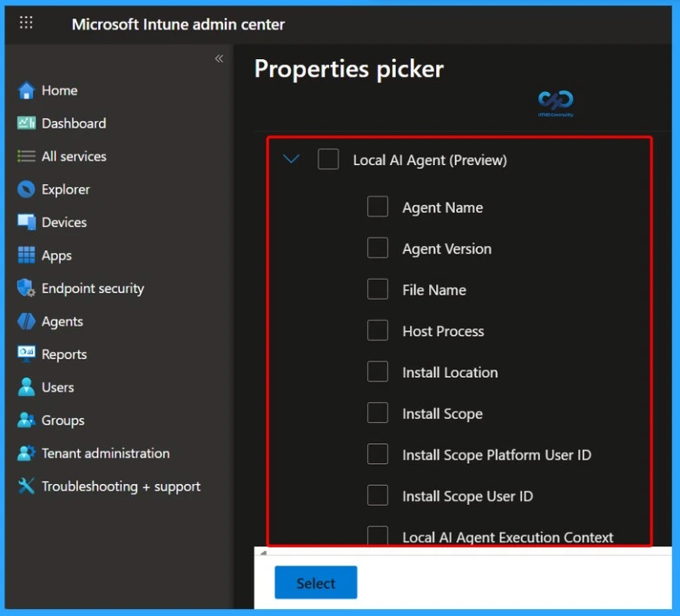
Task: Click the Groups people icon
Action: 26,420
